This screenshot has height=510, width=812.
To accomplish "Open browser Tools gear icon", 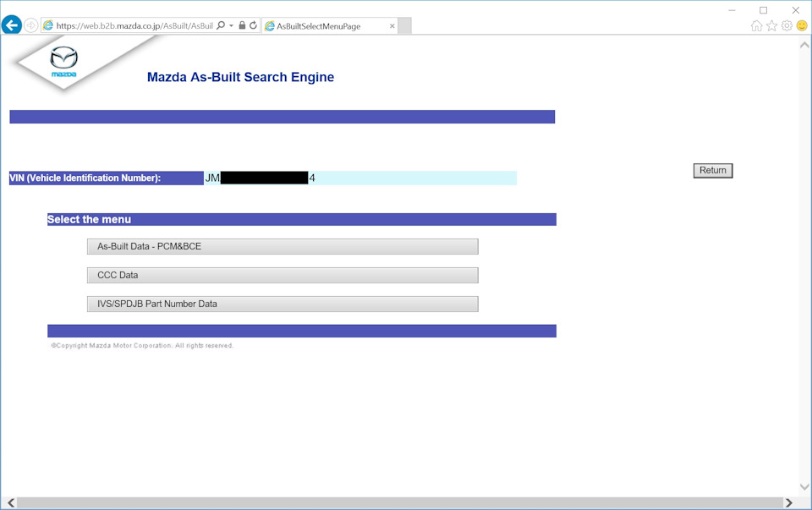I will click(x=787, y=26).
